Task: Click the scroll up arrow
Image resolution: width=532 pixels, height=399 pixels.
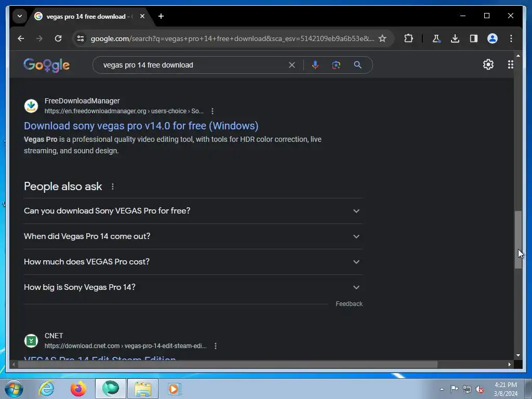Action: pyautogui.click(x=518, y=55)
